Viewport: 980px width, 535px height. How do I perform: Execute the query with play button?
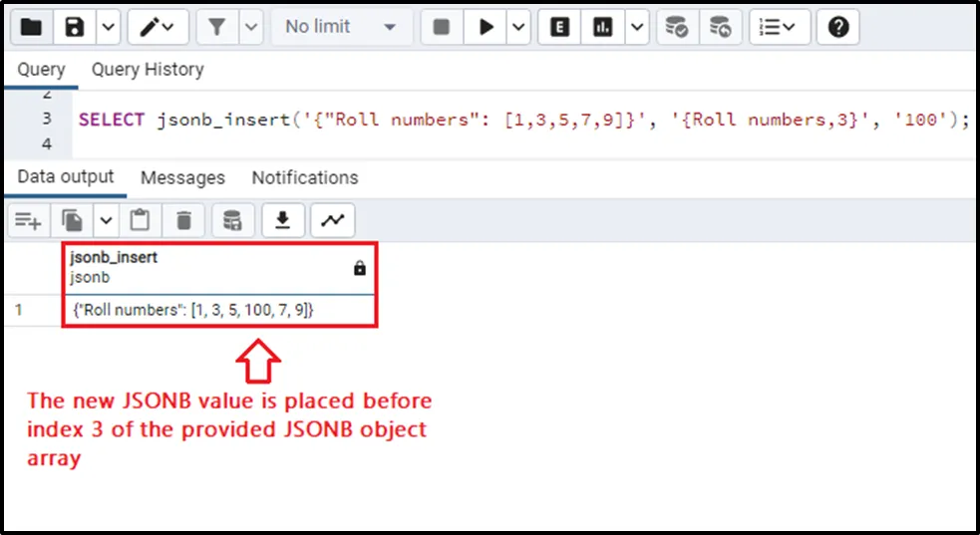486,27
